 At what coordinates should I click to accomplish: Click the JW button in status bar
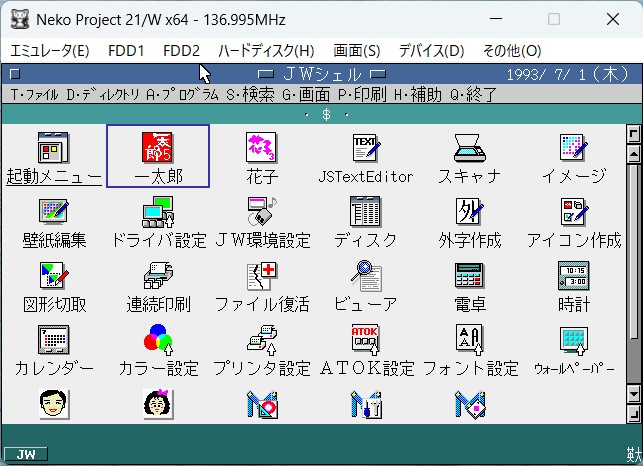[x=26, y=454]
